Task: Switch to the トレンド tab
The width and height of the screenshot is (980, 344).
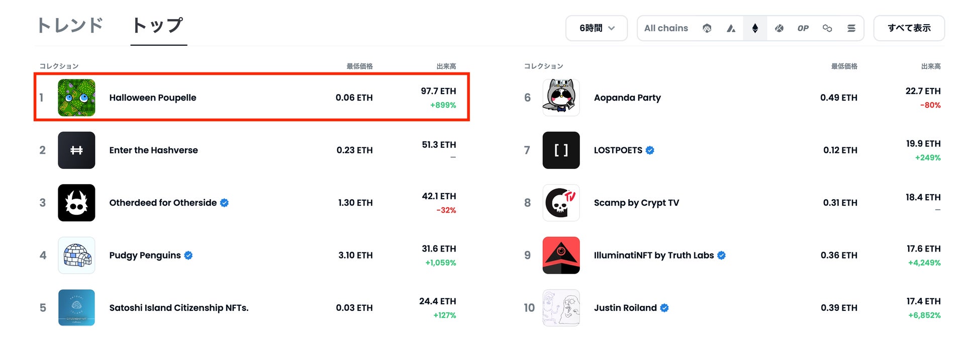Action: click(70, 25)
